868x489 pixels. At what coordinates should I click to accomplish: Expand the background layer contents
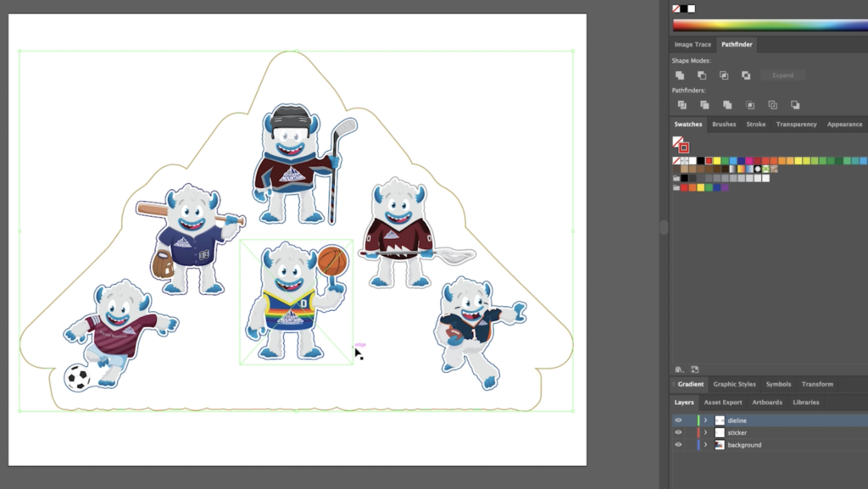[x=705, y=445]
